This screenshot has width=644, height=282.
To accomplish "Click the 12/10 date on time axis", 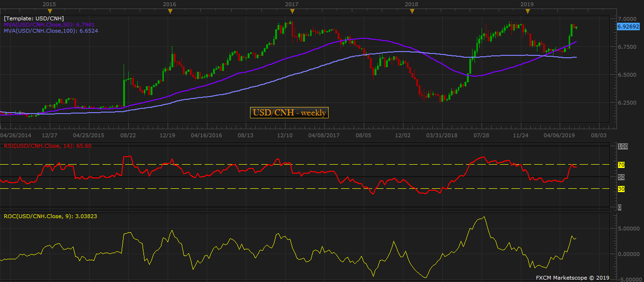I will click(284, 135).
